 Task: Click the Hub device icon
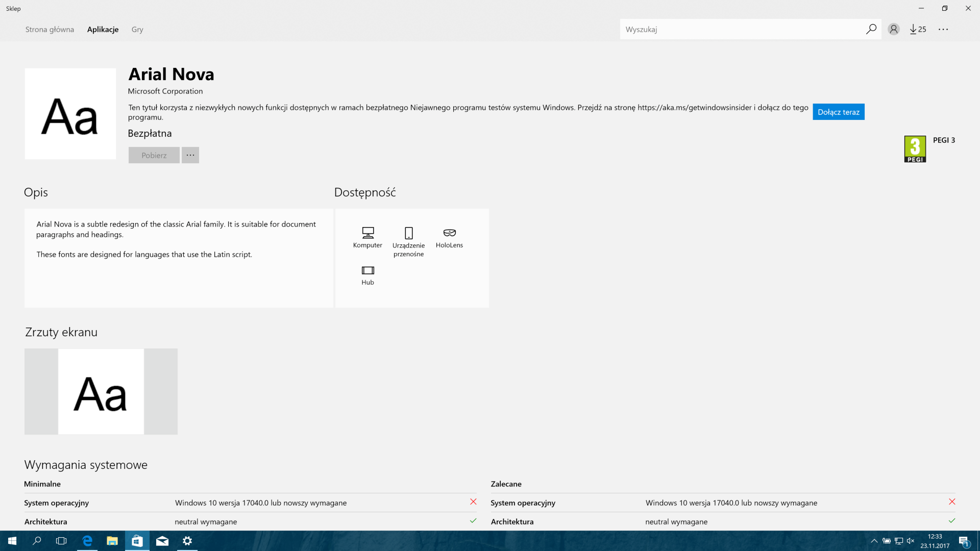tap(367, 270)
